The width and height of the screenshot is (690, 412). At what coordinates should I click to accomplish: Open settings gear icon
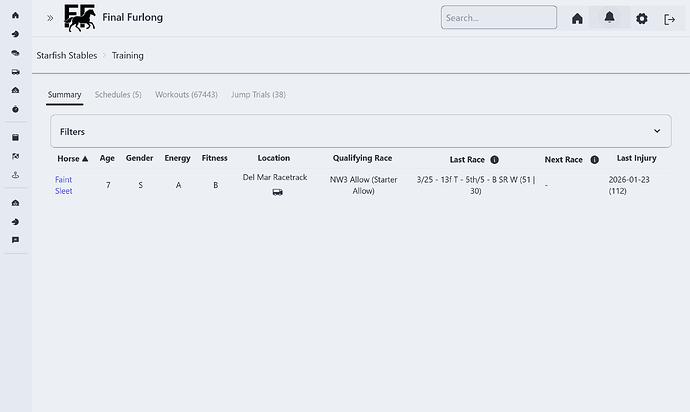[x=642, y=18]
